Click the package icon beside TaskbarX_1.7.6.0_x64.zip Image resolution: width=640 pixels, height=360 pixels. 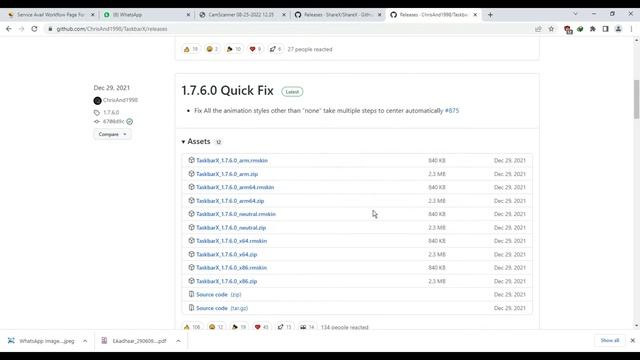click(x=191, y=254)
